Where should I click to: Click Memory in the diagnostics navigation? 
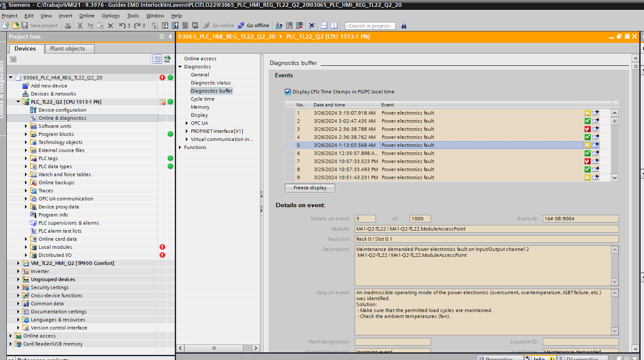click(x=200, y=107)
